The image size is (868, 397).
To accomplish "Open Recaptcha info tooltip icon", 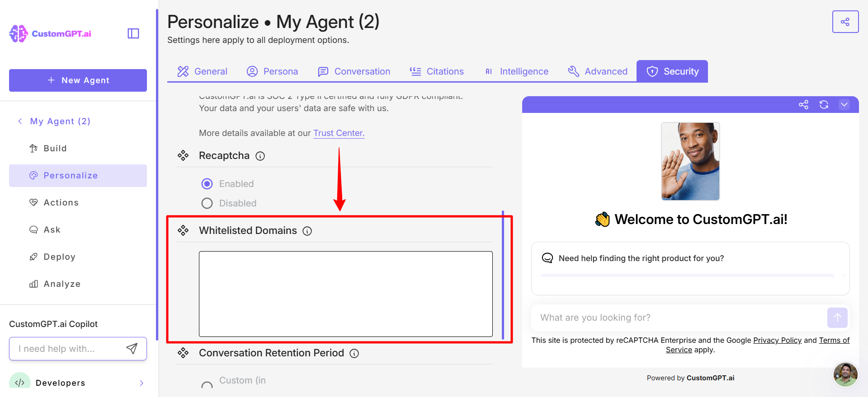I will point(260,156).
